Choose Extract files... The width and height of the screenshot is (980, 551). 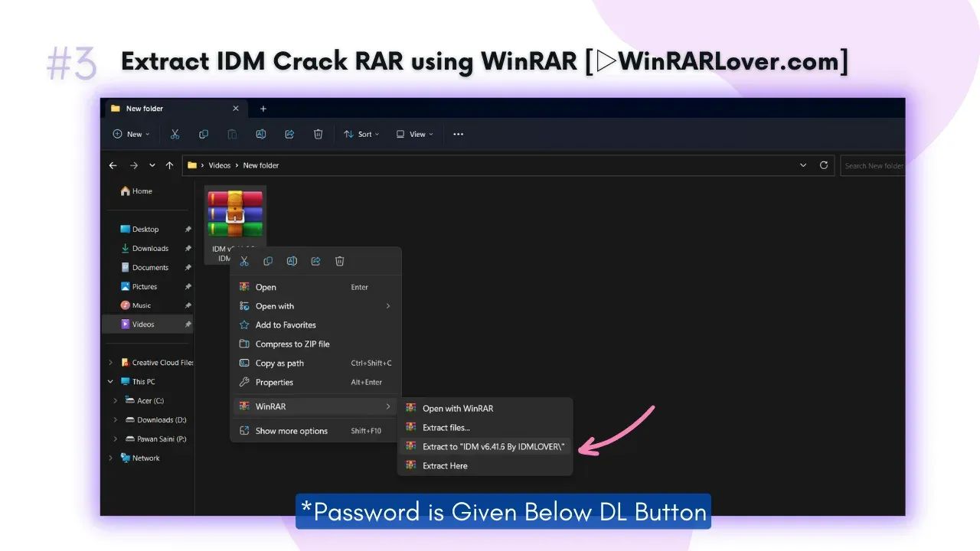pos(485,428)
